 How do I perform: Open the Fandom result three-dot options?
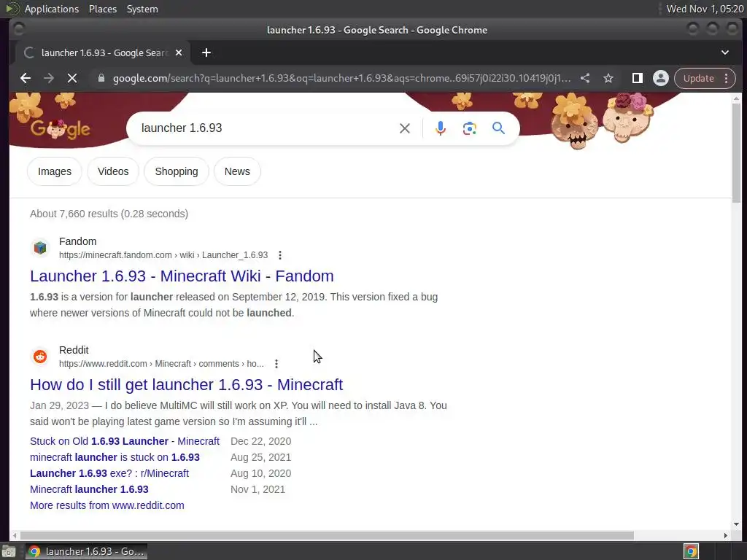click(280, 255)
